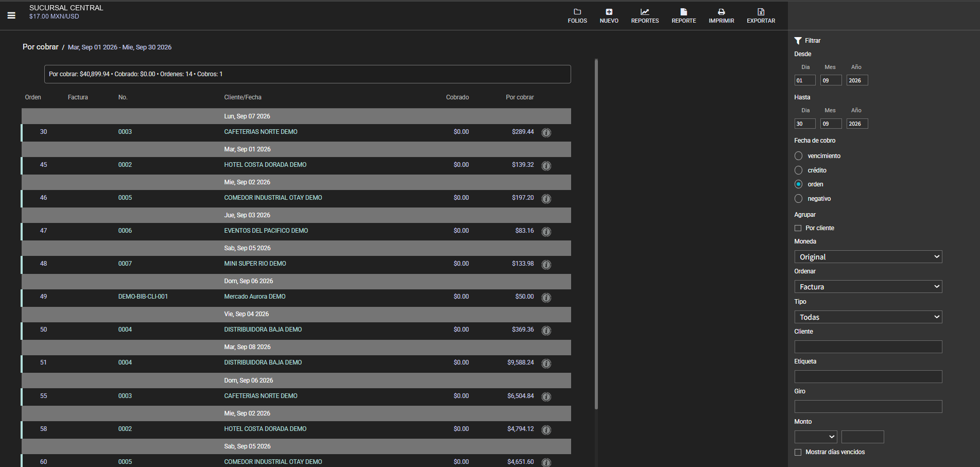Show info icon for order 51 row
The width and height of the screenshot is (980, 467).
coord(546,363)
